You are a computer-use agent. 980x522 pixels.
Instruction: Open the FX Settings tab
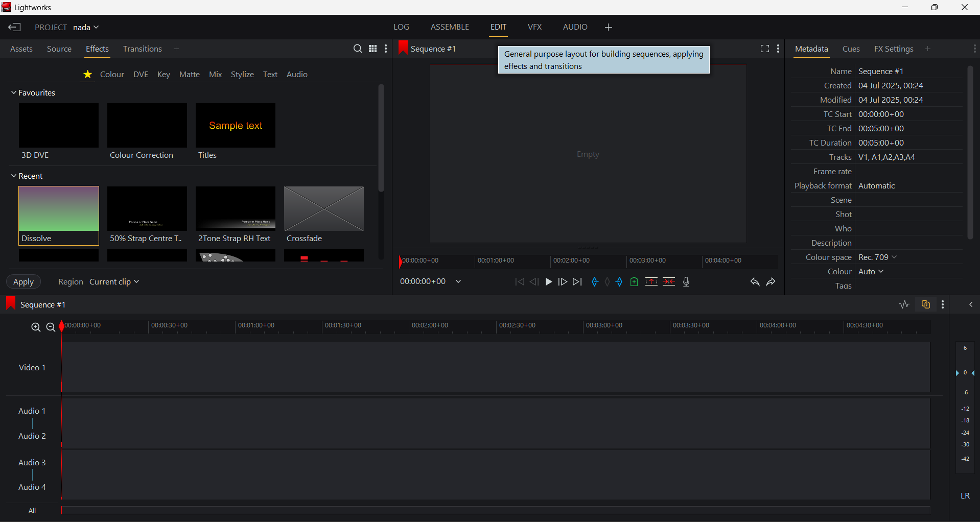(x=894, y=49)
